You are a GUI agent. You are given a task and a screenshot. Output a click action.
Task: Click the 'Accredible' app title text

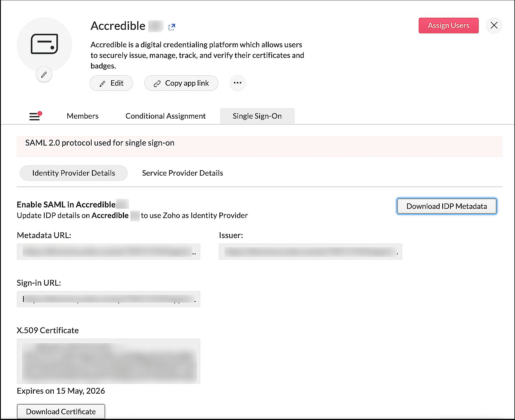(x=118, y=26)
